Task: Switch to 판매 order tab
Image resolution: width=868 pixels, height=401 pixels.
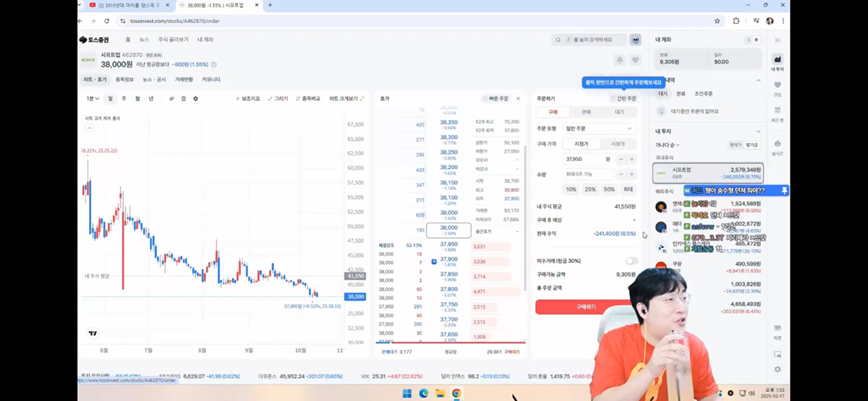Action: pos(586,112)
